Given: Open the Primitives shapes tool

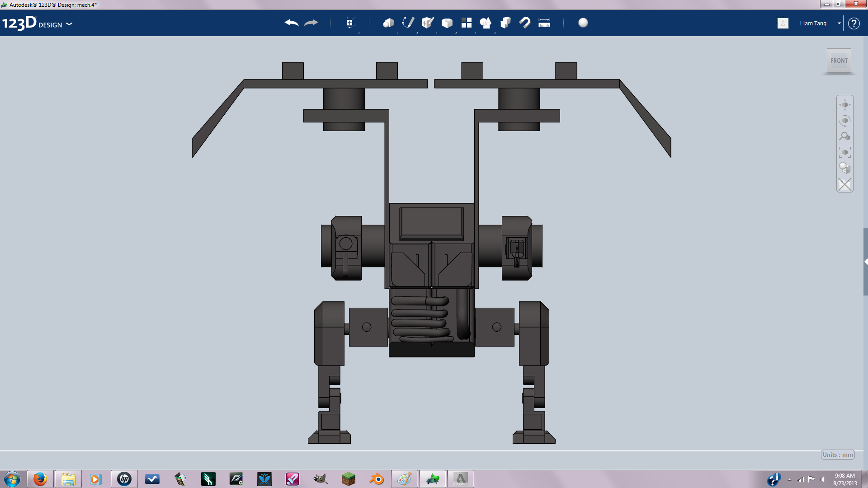Looking at the screenshot, I should pos(388,23).
